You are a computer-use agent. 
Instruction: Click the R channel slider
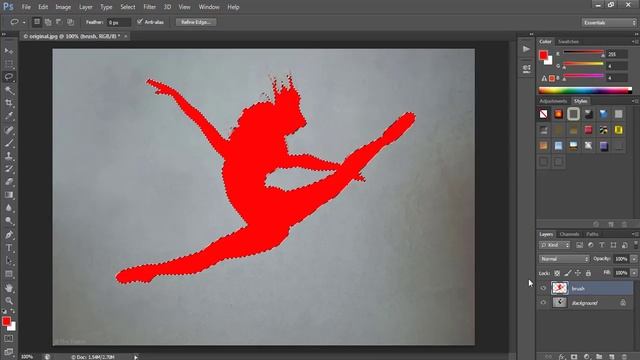pyautogui.click(x=583, y=52)
